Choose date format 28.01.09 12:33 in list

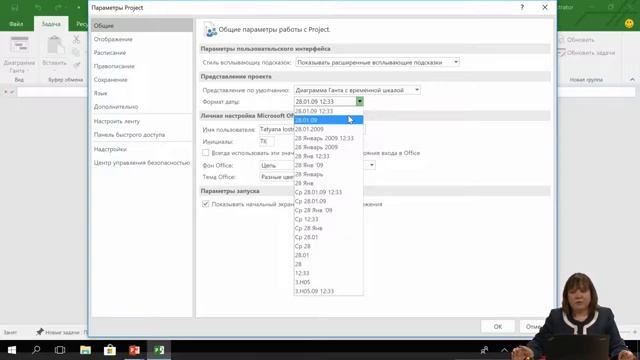pos(328,111)
